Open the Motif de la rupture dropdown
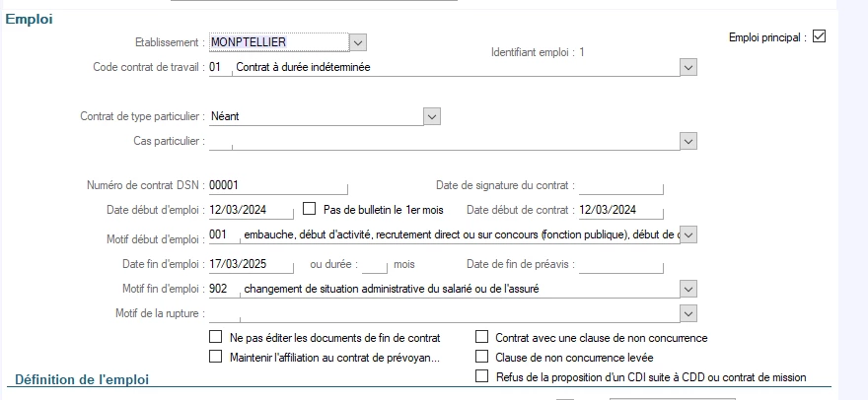This screenshot has height=400, width=868. tap(688, 313)
